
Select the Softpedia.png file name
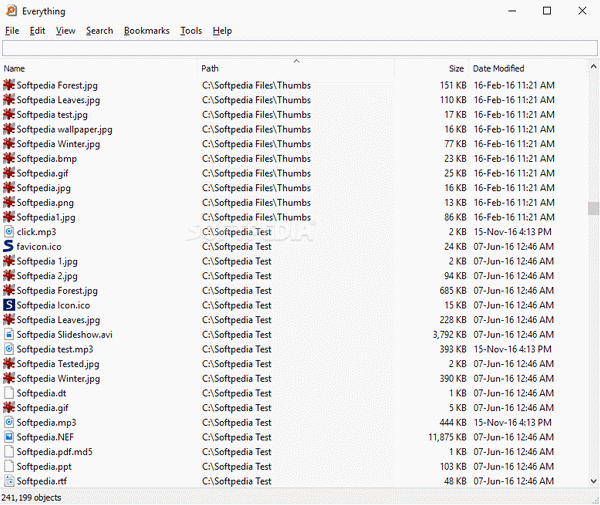[x=45, y=203]
